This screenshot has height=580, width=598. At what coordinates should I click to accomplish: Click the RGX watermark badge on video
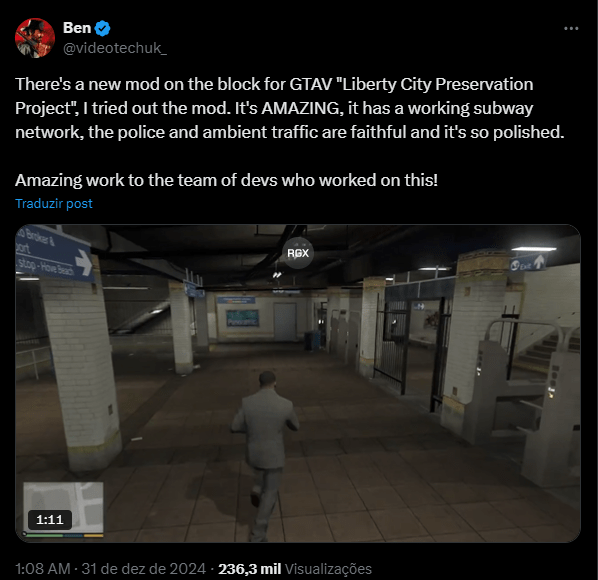click(x=298, y=253)
